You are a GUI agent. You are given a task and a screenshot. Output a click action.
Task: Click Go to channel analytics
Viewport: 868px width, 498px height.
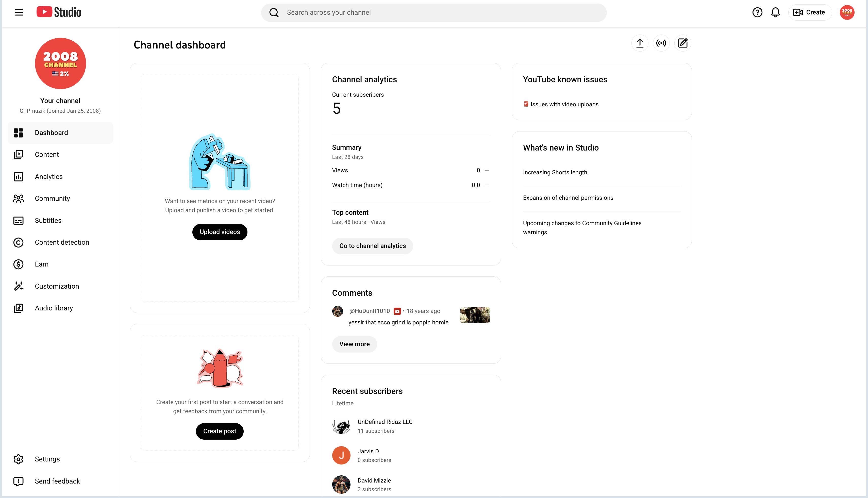[x=372, y=246]
